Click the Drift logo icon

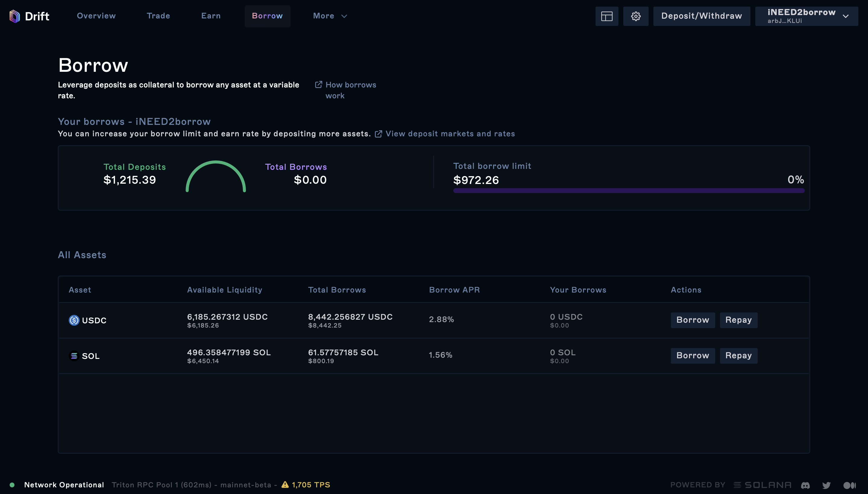click(x=14, y=16)
